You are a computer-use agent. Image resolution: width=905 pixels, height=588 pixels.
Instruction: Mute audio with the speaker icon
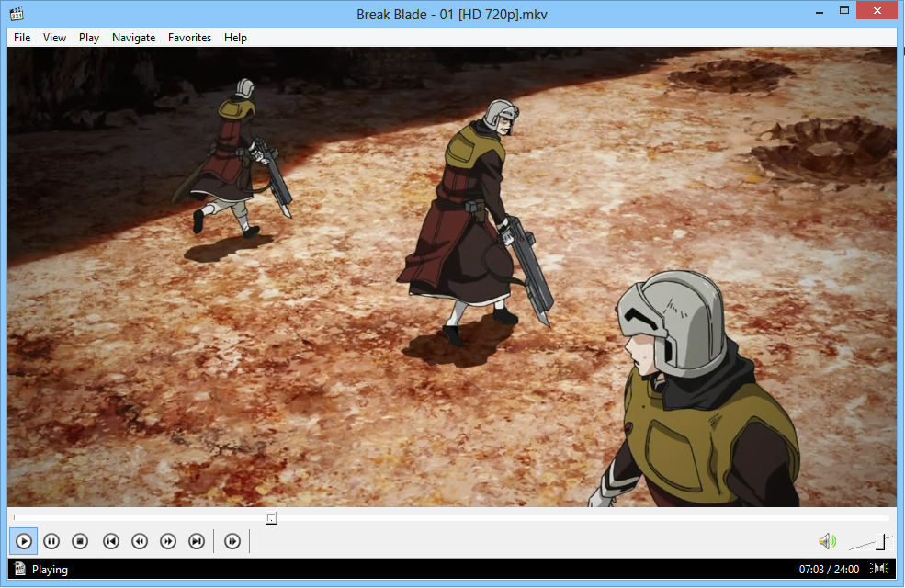click(827, 541)
